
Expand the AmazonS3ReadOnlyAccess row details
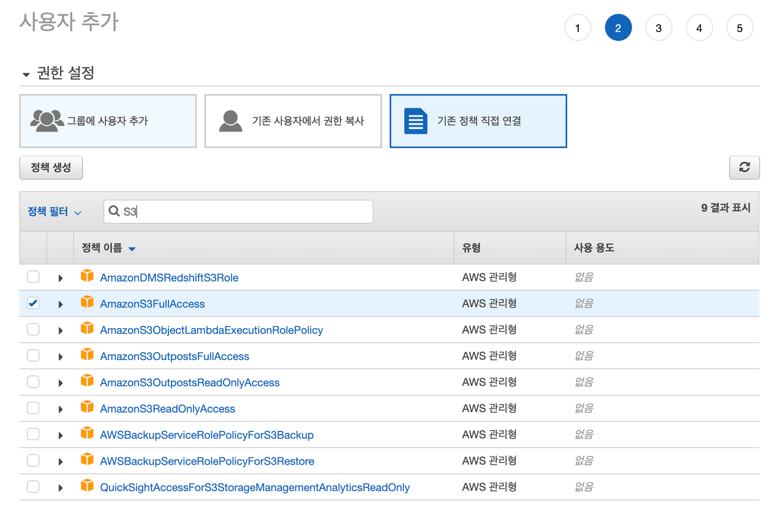[61, 410]
